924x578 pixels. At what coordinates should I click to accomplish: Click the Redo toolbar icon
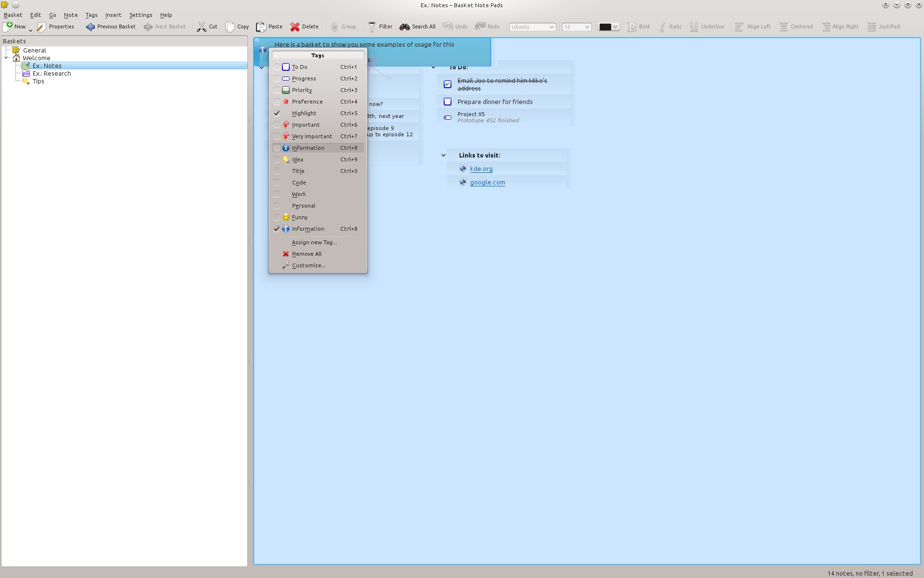click(480, 26)
